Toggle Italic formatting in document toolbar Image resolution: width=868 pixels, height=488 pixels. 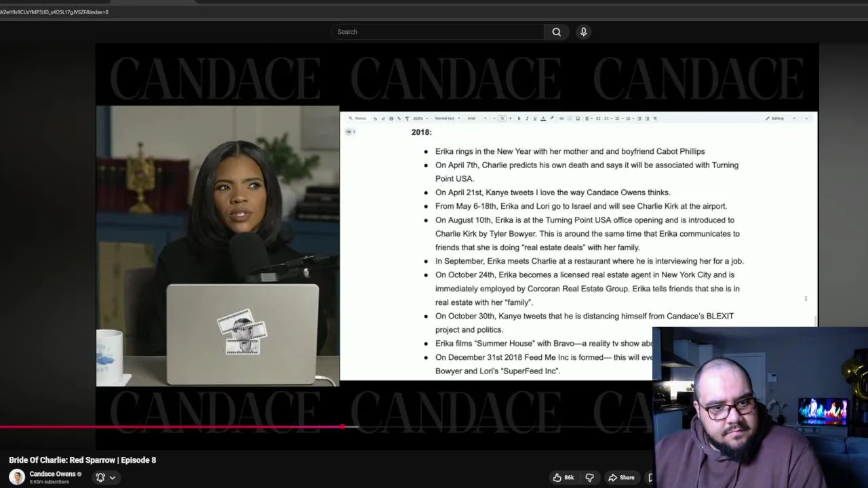tap(527, 119)
